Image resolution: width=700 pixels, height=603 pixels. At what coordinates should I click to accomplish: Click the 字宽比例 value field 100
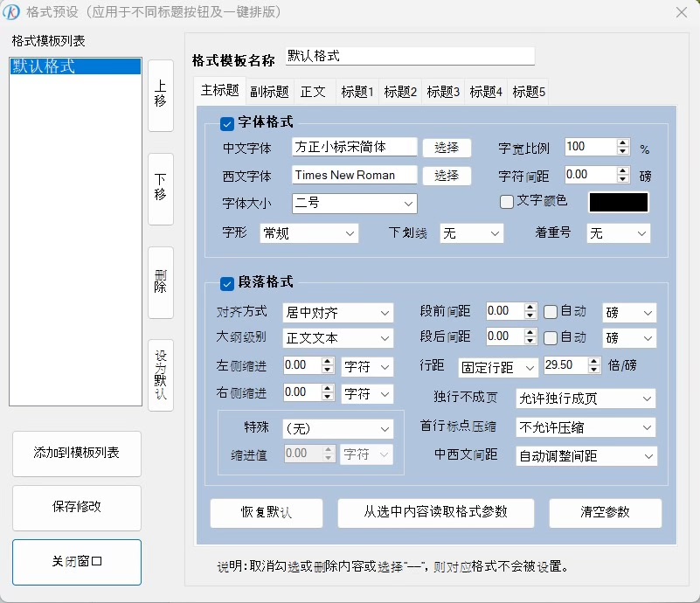591,147
